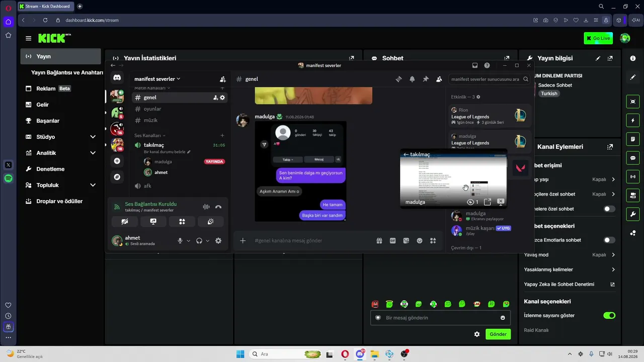Toggle subscribers-only chat switch in Kanal Eylemleri
Image resolution: width=644 pixels, height=362 pixels.
click(609, 209)
